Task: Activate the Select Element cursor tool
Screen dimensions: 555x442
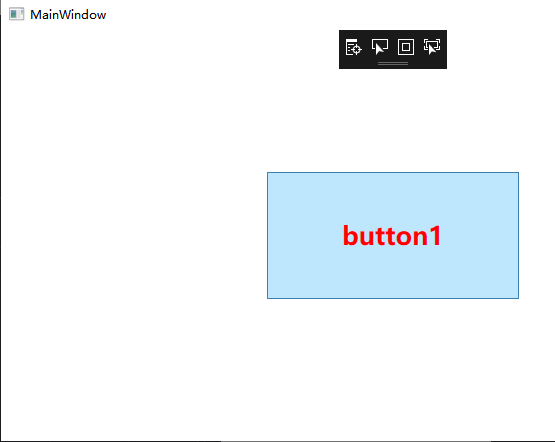Action: 379,47
